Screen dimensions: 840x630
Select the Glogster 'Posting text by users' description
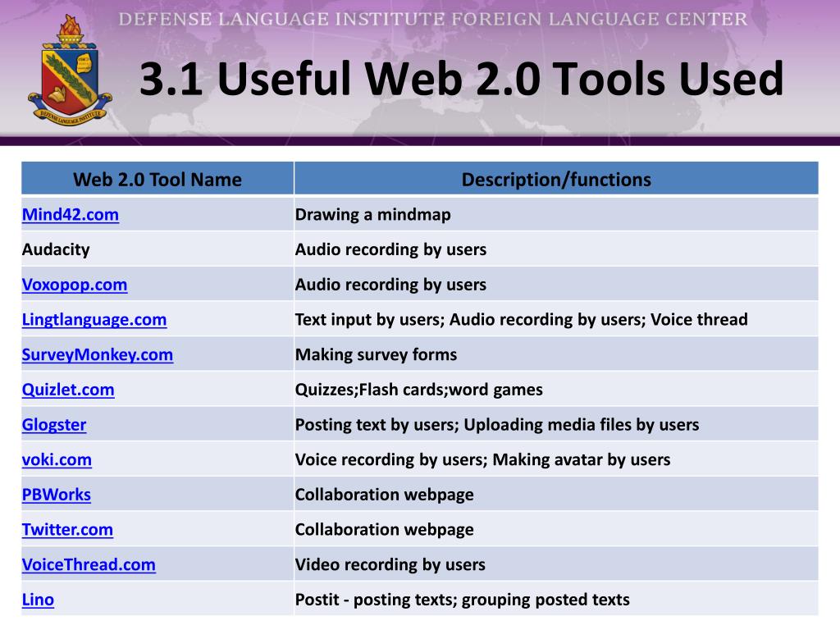tap(497, 425)
